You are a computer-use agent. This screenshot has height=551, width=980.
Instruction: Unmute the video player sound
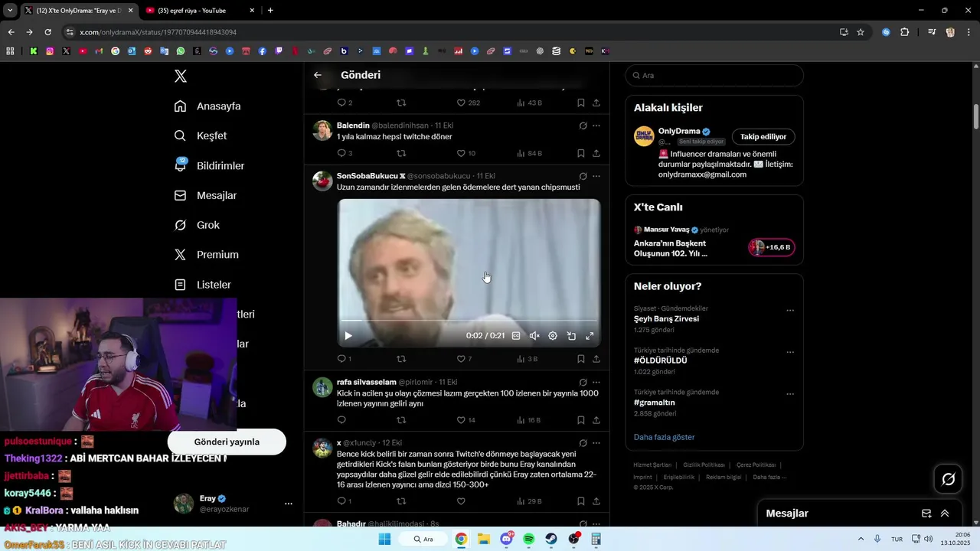(x=534, y=335)
